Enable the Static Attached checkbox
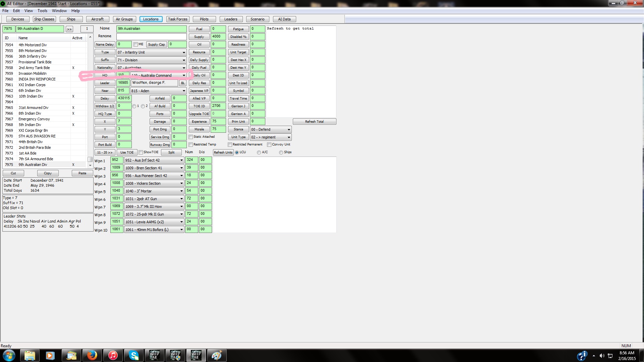 [191, 137]
